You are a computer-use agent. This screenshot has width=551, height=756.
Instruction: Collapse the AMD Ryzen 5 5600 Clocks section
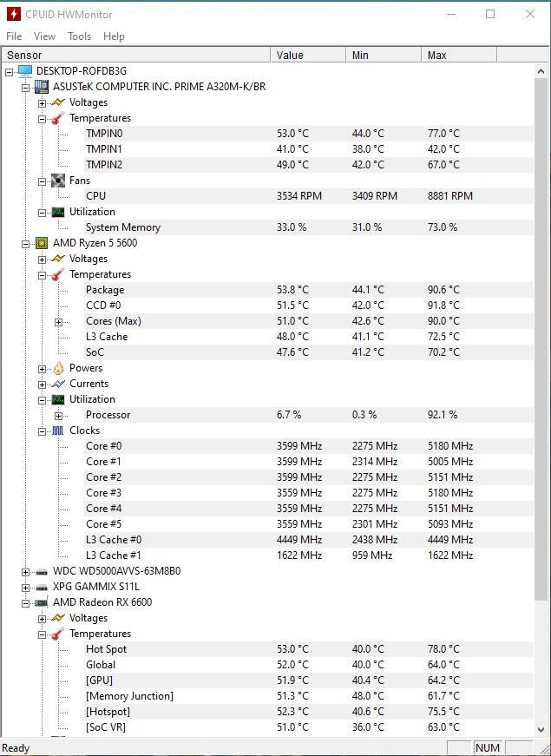point(43,431)
